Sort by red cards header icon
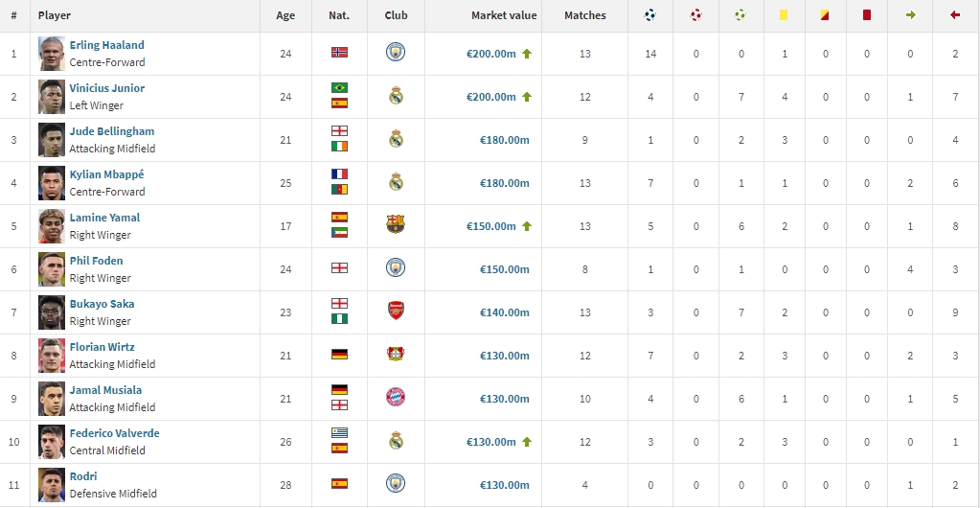 point(867,15)
